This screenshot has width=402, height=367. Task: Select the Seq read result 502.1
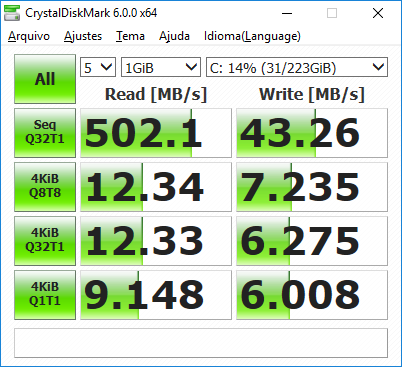(x=156, y=133)
